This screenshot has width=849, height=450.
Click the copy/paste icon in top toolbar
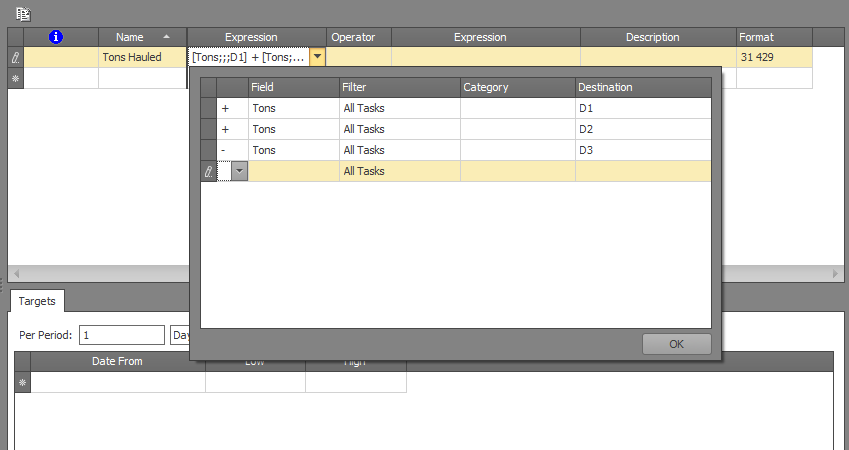(23, 13)
